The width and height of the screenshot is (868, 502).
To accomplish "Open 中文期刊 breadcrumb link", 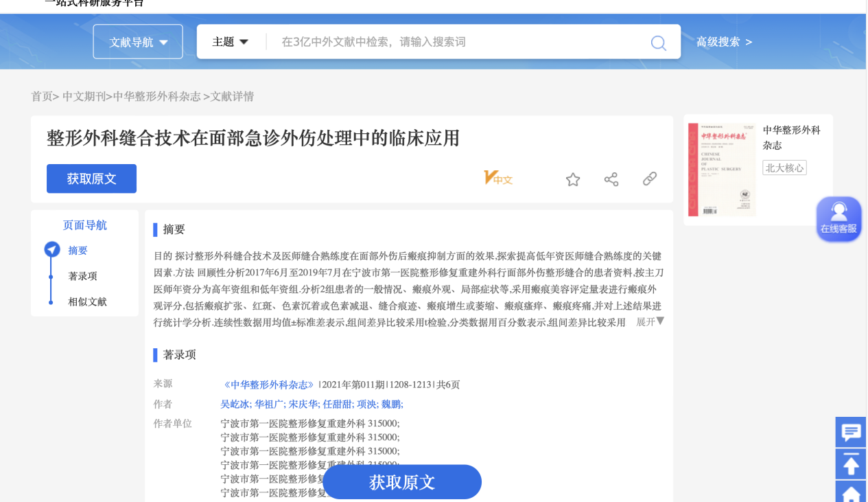I will click(x=84, y=97).
